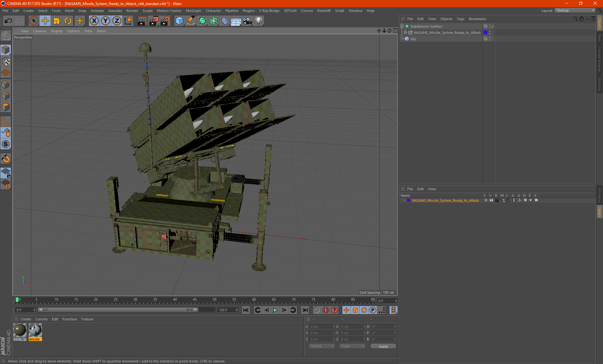603x364 pixels.
Task: Select the missile material thumbnail
Action: pyautogui.click(x=35, y=332)
